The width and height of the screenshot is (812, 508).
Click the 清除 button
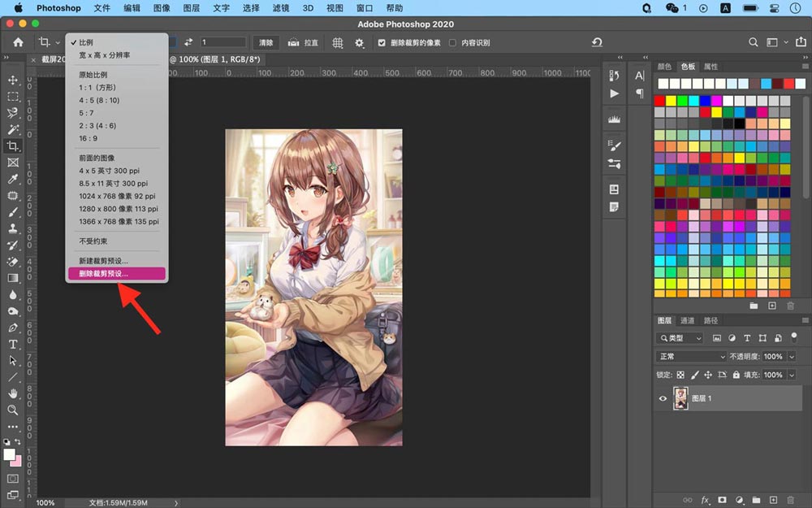pyautogui.click(x=266, y=42)
